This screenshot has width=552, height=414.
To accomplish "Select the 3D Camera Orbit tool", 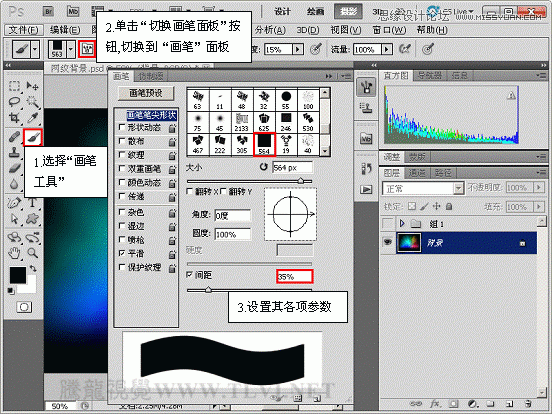I will coord(32,238).
